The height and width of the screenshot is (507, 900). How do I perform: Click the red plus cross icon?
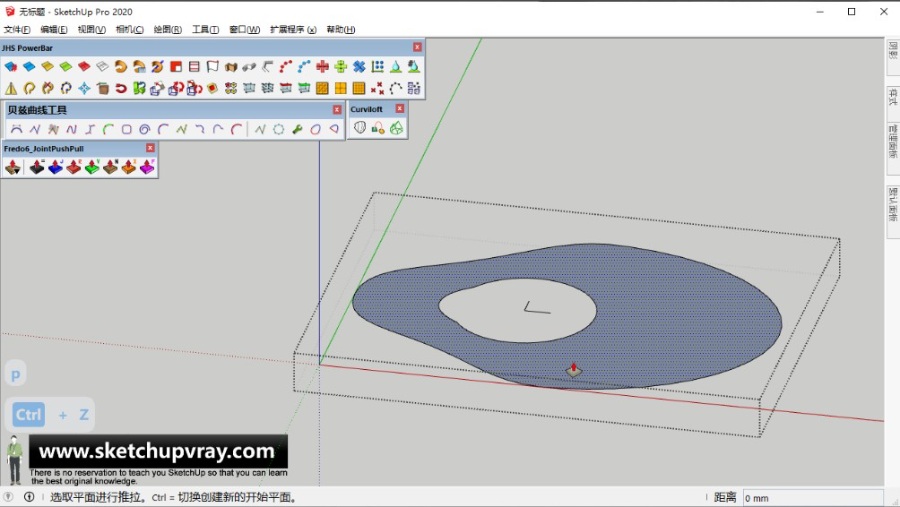(323, 67)
